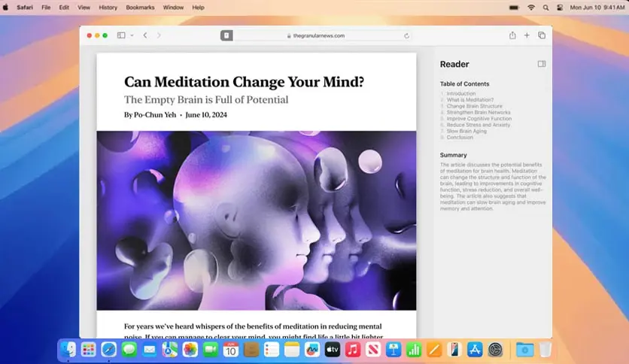
Task: Click the Wi-Fi status icon
Action: (x=531, y=8)
